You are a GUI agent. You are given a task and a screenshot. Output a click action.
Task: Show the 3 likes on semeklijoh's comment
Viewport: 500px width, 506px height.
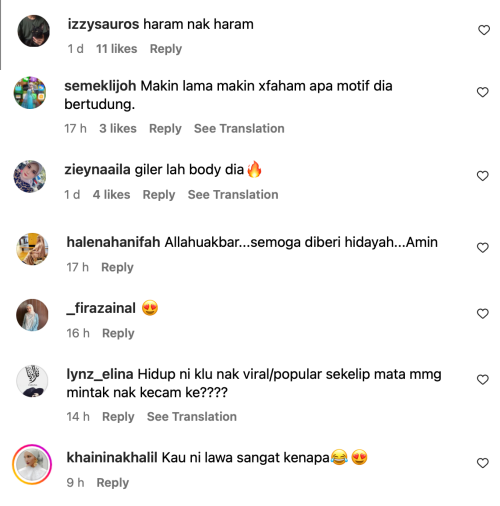point(118,129)
